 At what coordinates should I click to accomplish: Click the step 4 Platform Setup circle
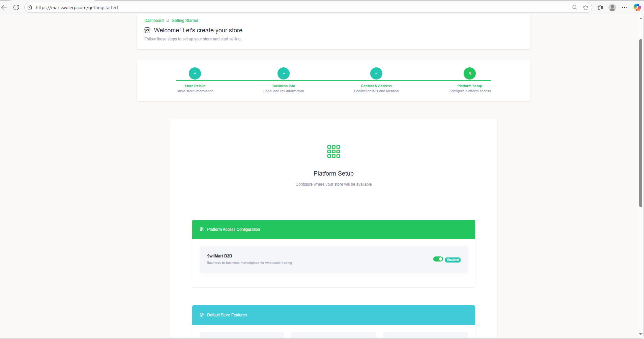click(470, 73)
